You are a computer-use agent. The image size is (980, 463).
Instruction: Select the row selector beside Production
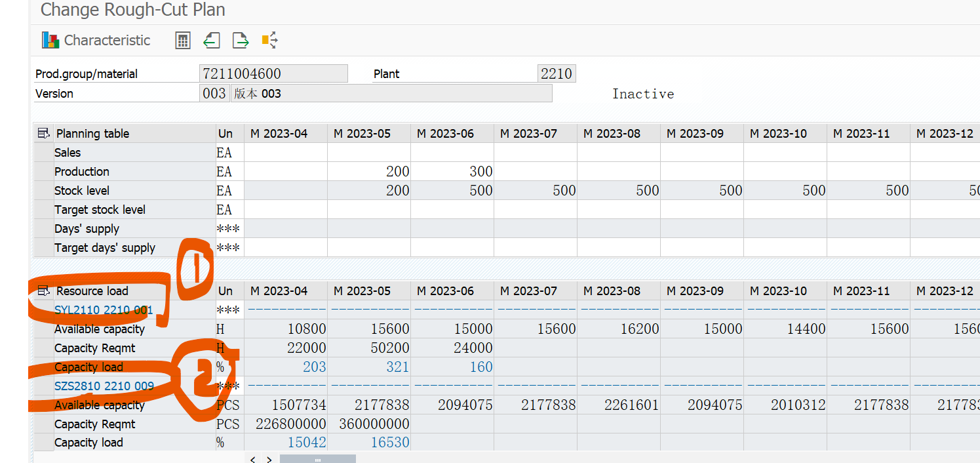click(x=43, y=172)
